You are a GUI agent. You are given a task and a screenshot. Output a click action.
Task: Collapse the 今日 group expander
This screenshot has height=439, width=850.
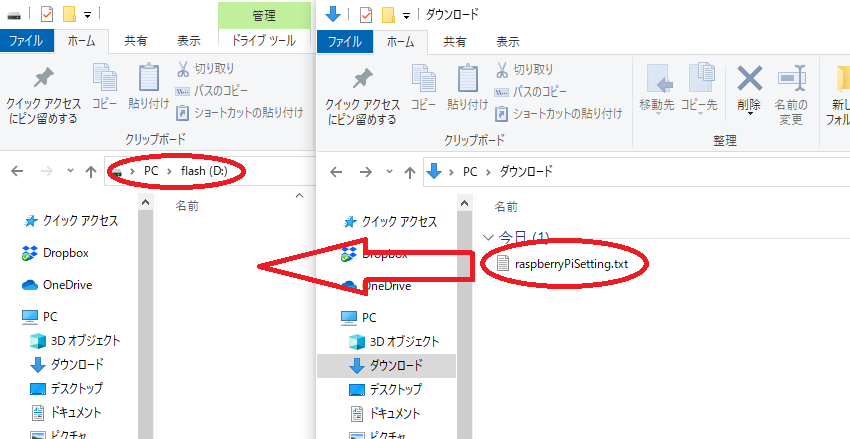click(x=488, y=237)
